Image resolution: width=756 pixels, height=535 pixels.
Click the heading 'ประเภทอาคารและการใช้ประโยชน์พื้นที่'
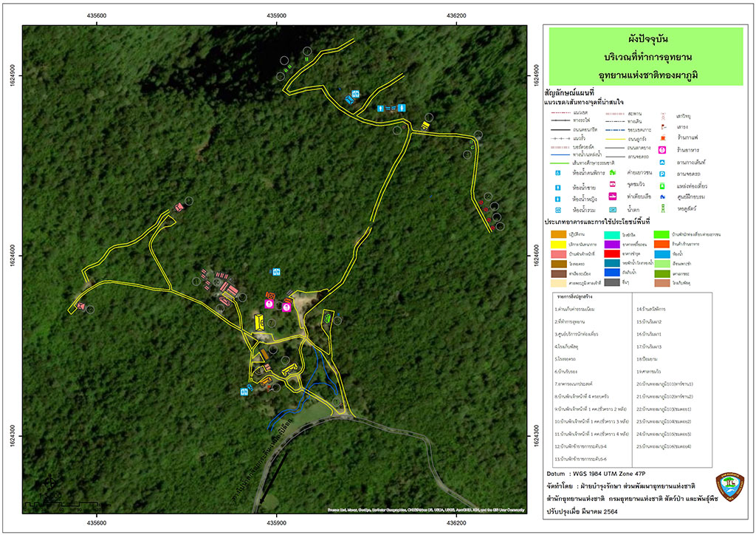click(597, 222)
